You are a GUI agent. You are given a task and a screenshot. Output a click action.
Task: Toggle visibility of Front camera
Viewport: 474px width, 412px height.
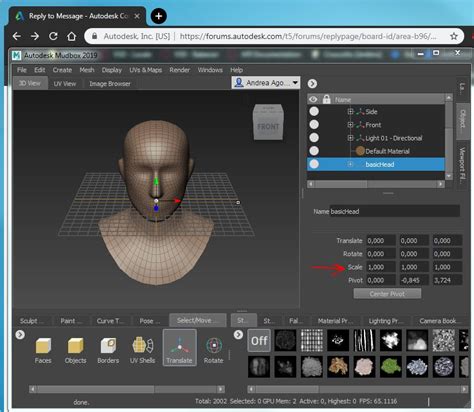314,124
